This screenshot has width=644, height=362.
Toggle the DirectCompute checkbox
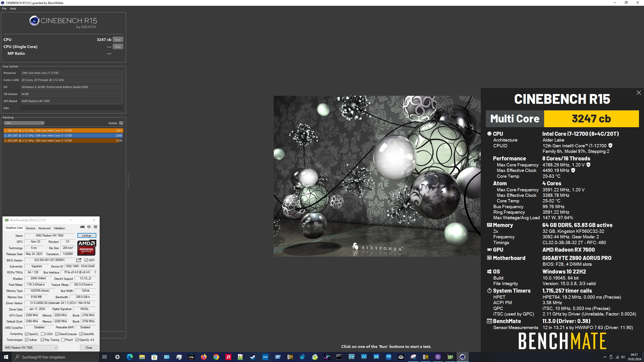coord(57,334)
